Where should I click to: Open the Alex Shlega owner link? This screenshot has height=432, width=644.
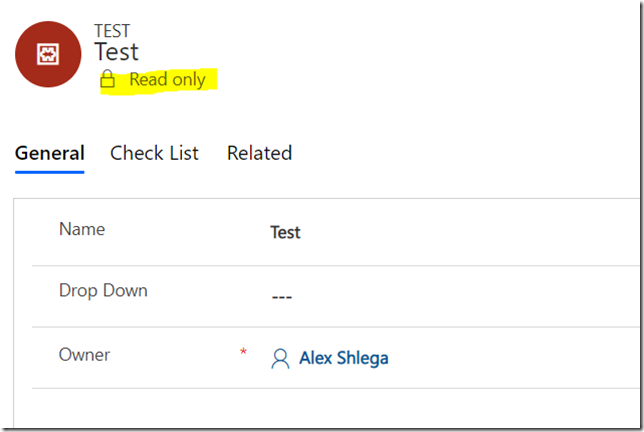(343, 358)
